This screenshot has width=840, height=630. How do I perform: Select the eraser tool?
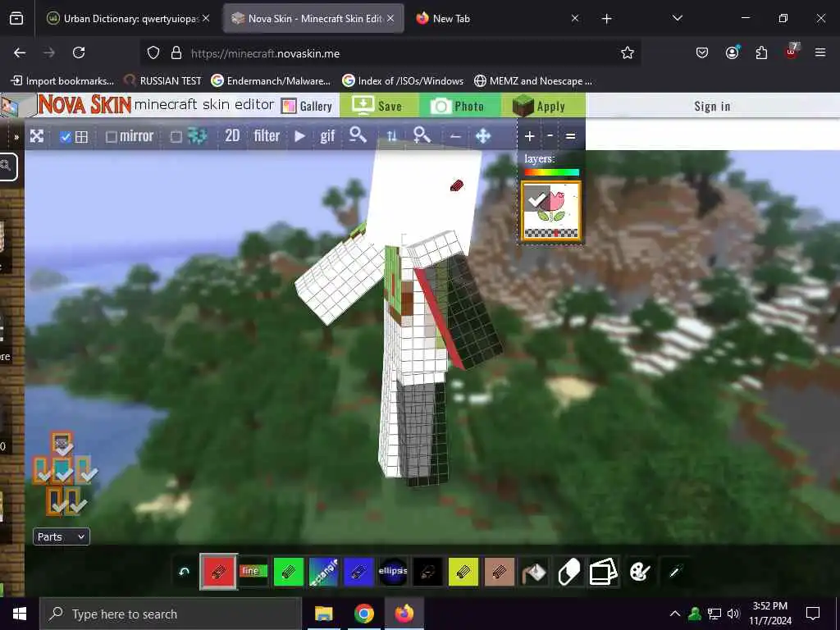[569, 572]
